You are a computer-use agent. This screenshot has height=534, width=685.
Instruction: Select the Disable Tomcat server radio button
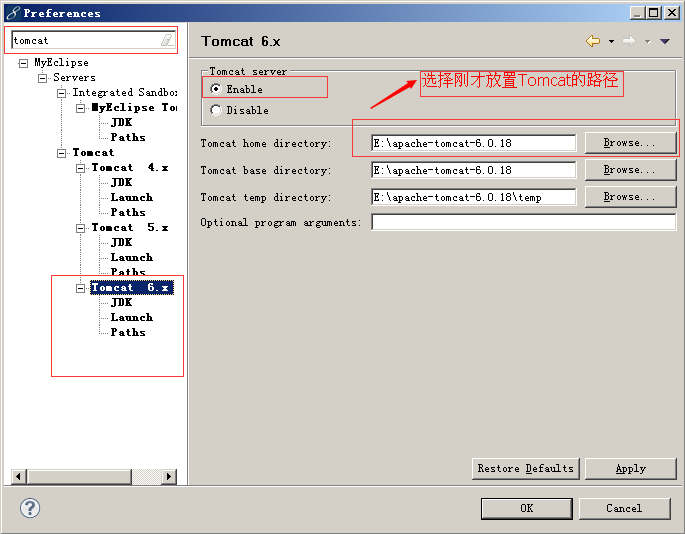(216, 110)
